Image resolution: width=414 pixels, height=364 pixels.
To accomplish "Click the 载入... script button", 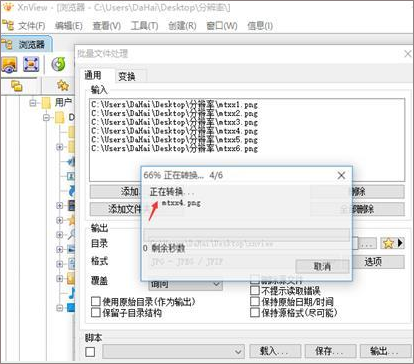I will tap(275, 351).
